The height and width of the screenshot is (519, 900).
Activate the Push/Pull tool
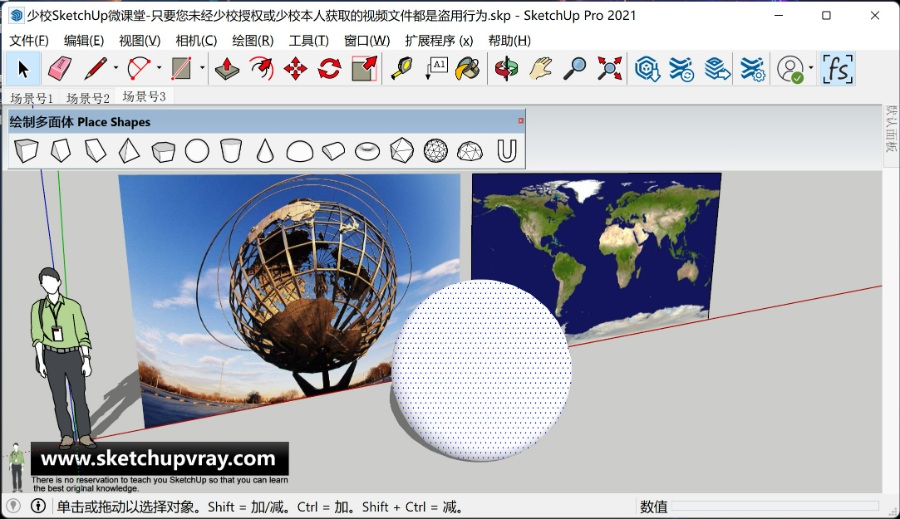(x=227, y=69)
